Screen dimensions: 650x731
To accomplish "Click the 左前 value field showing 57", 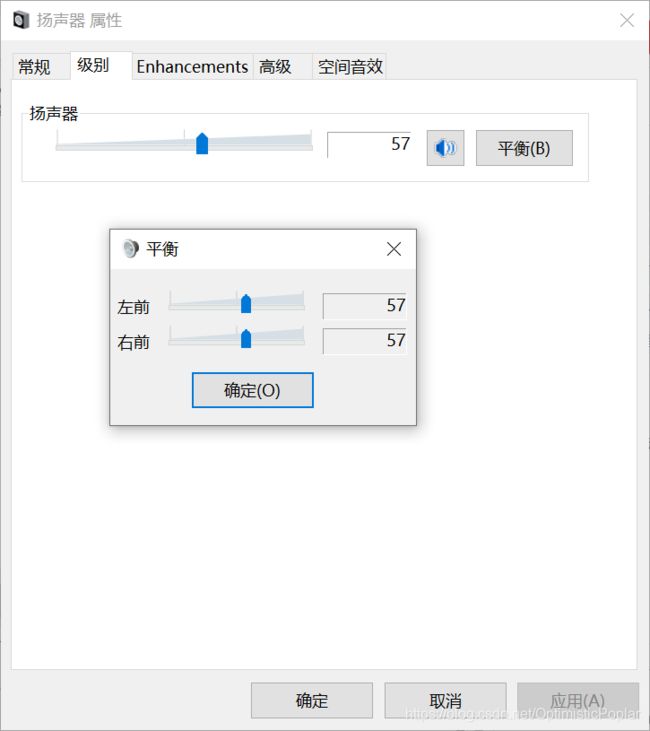I will tap(365, 306).
